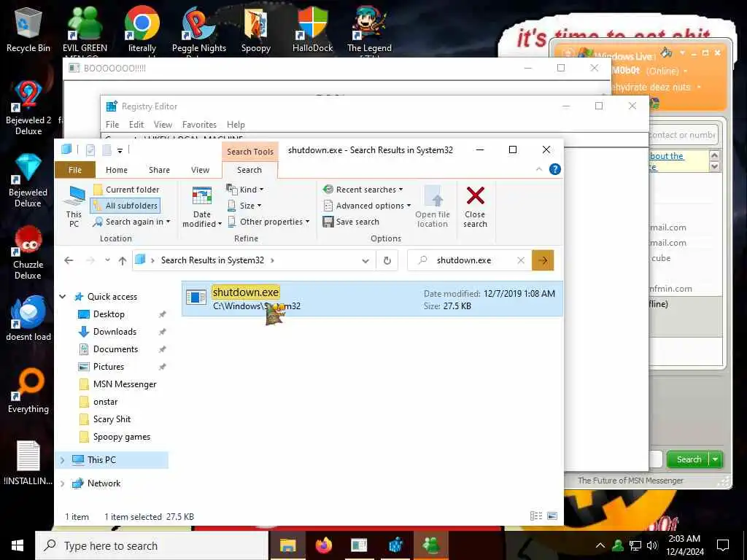Open the Bejeweled 2 Deluxe shortcut

pos(28,107)
